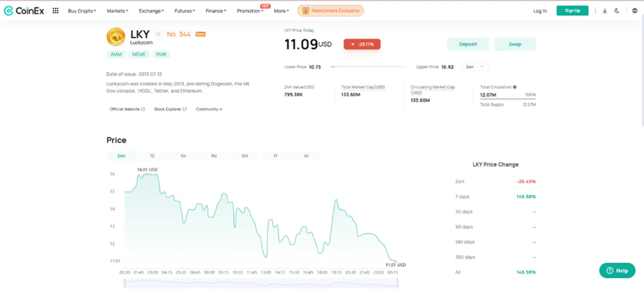
Task: Click the -26.11% price change badge
Action: pos(362,44)
